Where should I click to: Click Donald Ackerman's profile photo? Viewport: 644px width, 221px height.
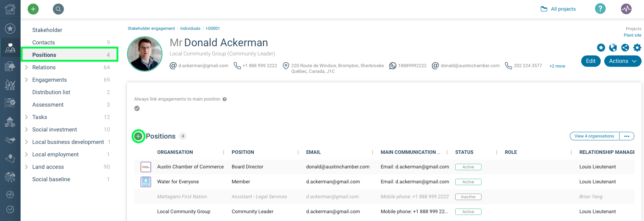coord(145,54)
